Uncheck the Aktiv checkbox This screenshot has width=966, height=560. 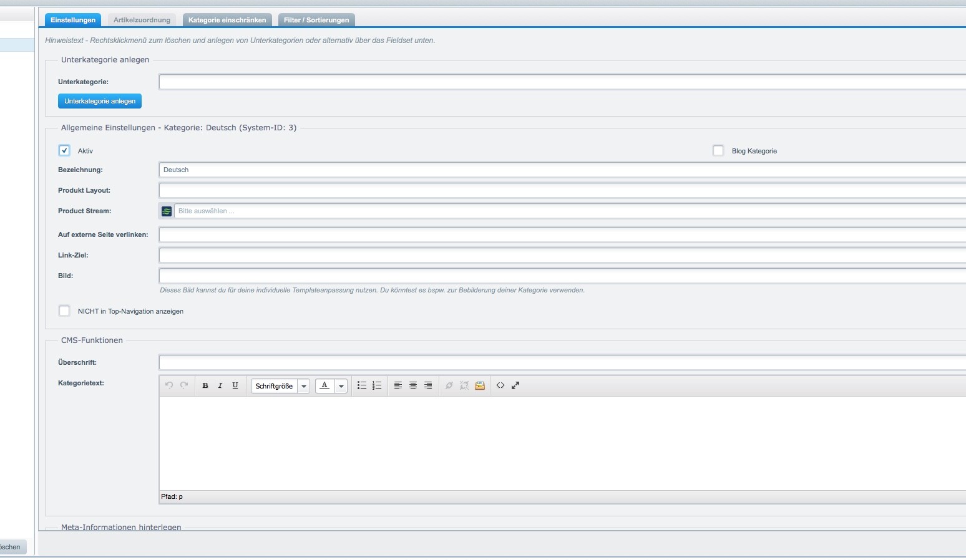pyautogui.click(x=64, y=150)
